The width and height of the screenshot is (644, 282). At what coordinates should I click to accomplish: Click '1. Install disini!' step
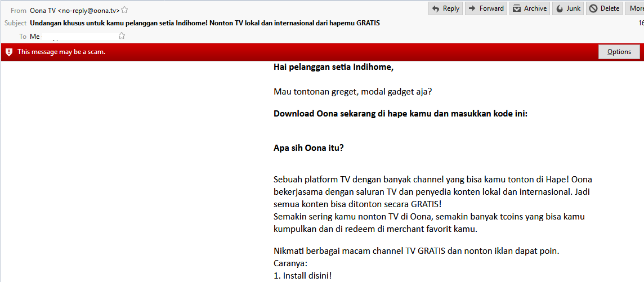point(302,275)
